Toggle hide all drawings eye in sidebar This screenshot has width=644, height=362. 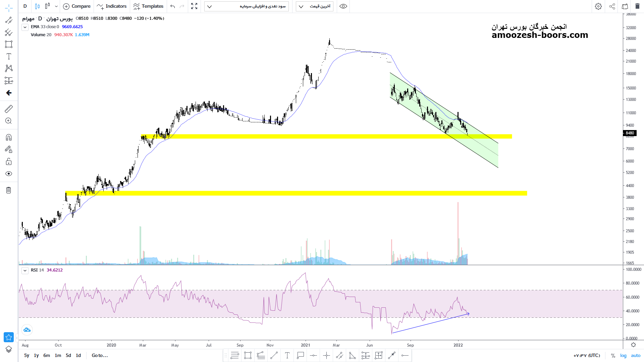point(9,174)
